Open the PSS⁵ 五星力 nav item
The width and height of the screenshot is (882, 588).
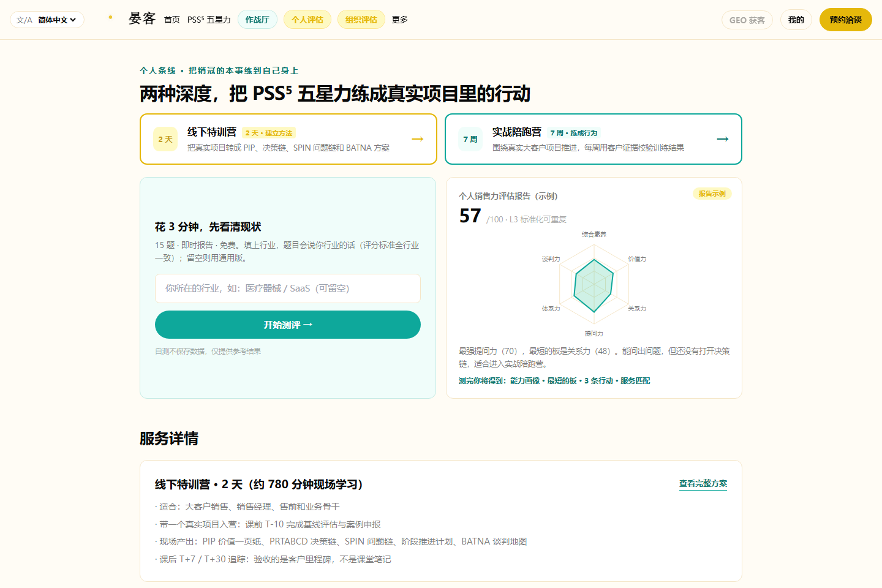point(209,20)
